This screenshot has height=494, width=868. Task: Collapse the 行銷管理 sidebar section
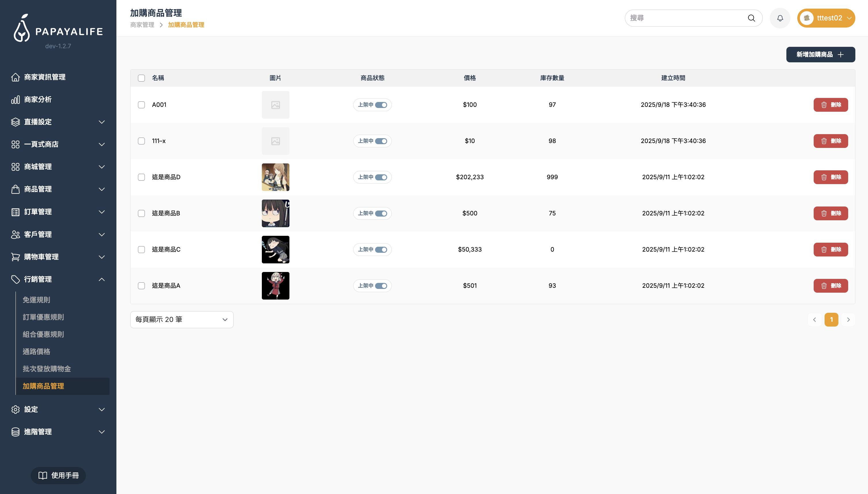(58, 279)
